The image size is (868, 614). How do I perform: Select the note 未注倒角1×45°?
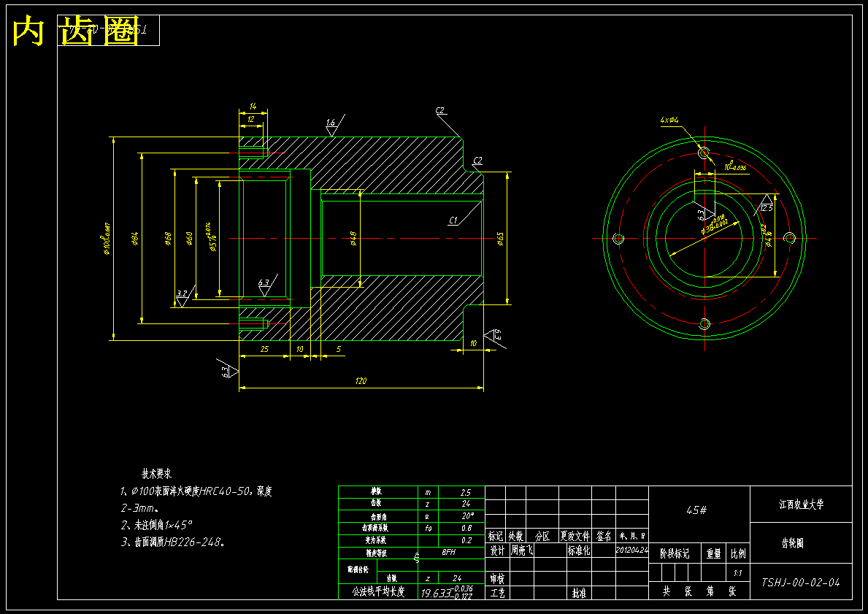[x=157, y=525]
